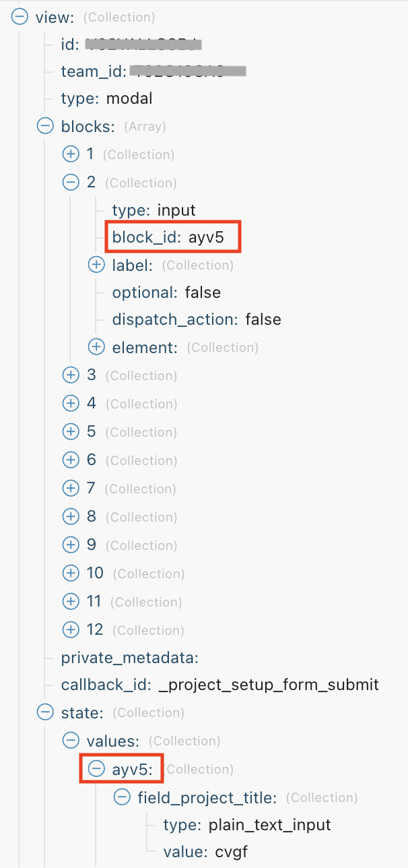The width and height of the screenshot is (408, 868).
Task: Expand block 12 collection
Action: point(71,629)
